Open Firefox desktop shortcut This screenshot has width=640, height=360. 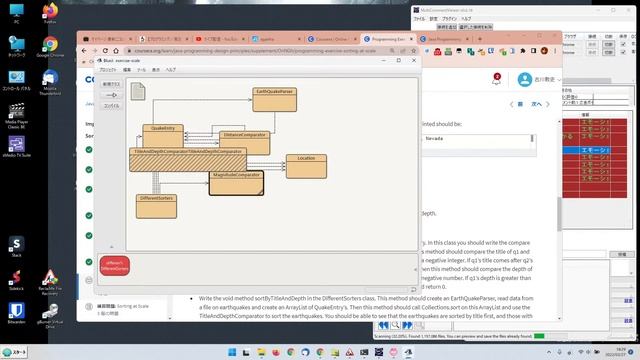[50, 13]
